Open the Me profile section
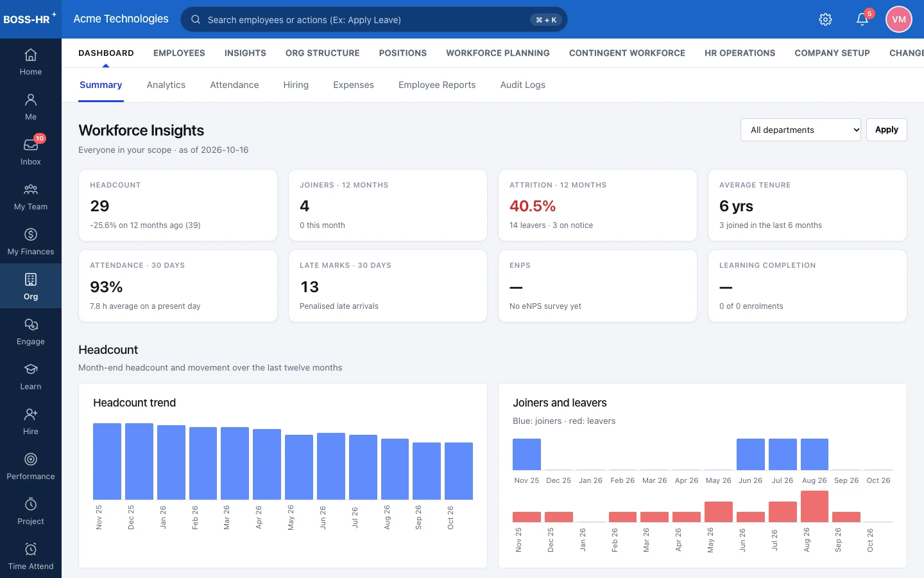The height and width of the screenshot is (578, 924). (31, 107)
